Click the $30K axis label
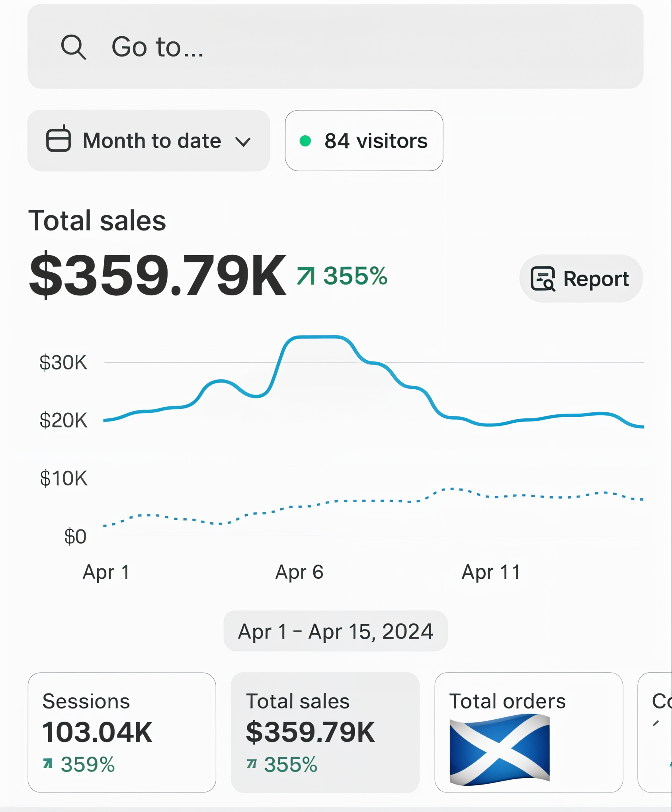Viewport: 672px width, 812px height. coord(63,363)
